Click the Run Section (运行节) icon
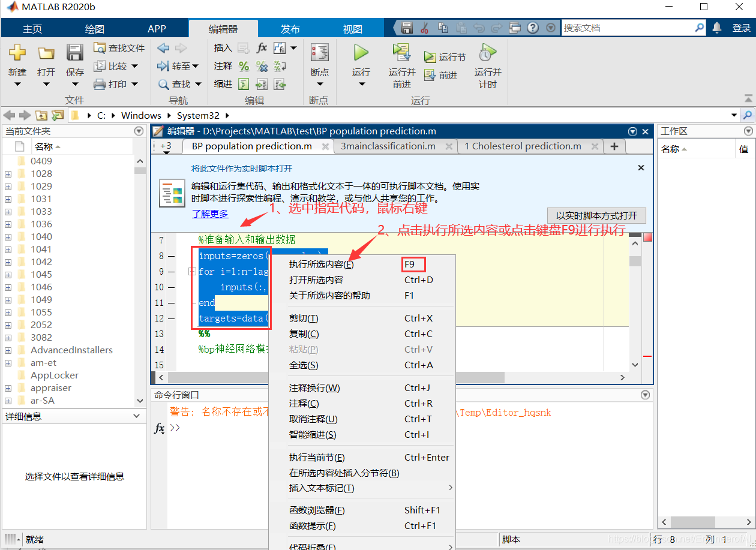756x550 pixels. [430, 58]
